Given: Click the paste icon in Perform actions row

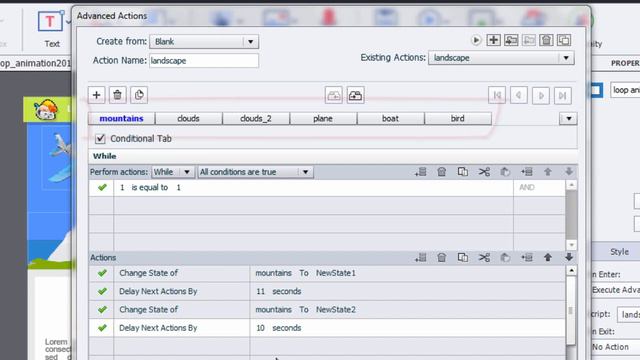Looking at the screenshot, I should [x=505, y=172].
